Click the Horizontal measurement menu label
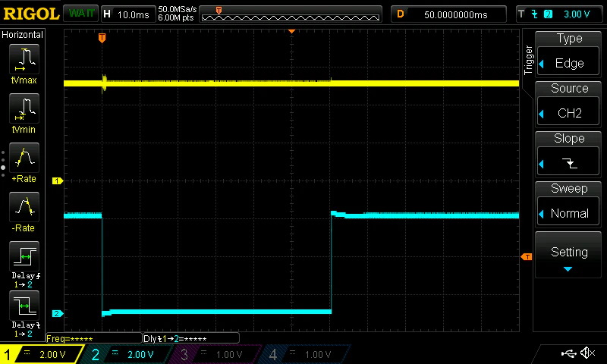607x364 pixels. click(23, 35)
